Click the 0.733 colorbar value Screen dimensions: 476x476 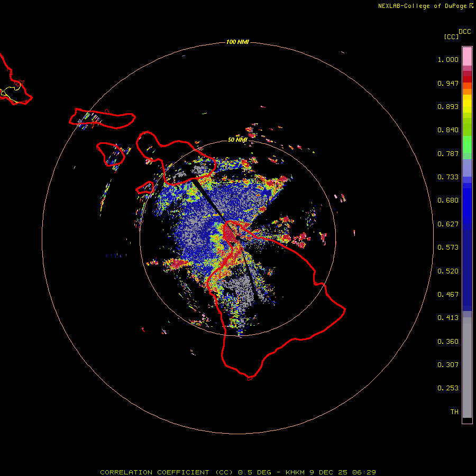pos(448,177)
